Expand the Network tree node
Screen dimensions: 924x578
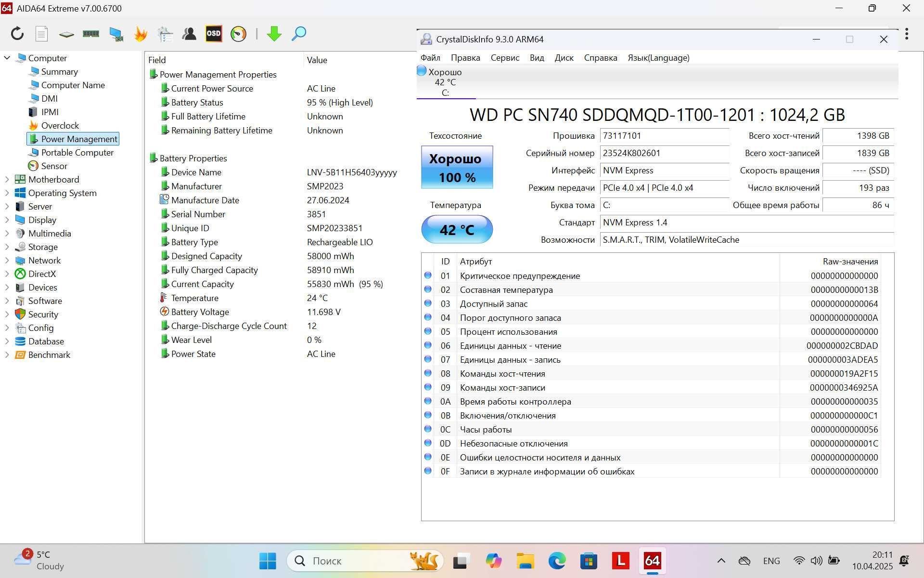[7, 260]
